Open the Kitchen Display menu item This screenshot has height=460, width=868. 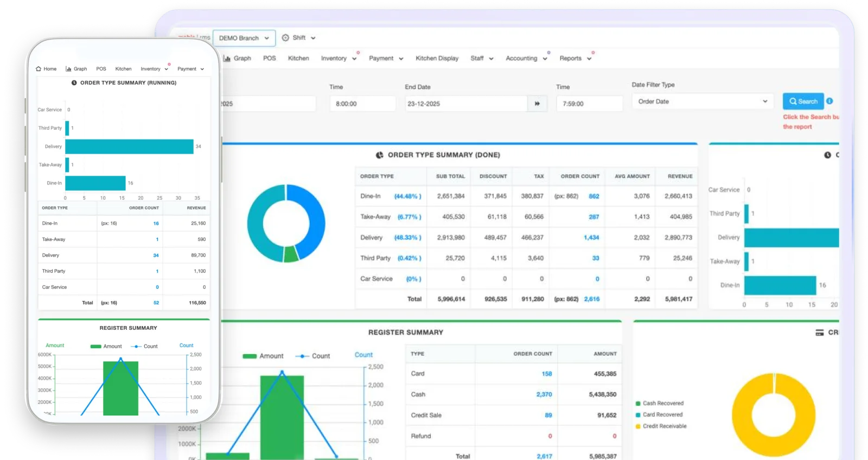(437, 59)
